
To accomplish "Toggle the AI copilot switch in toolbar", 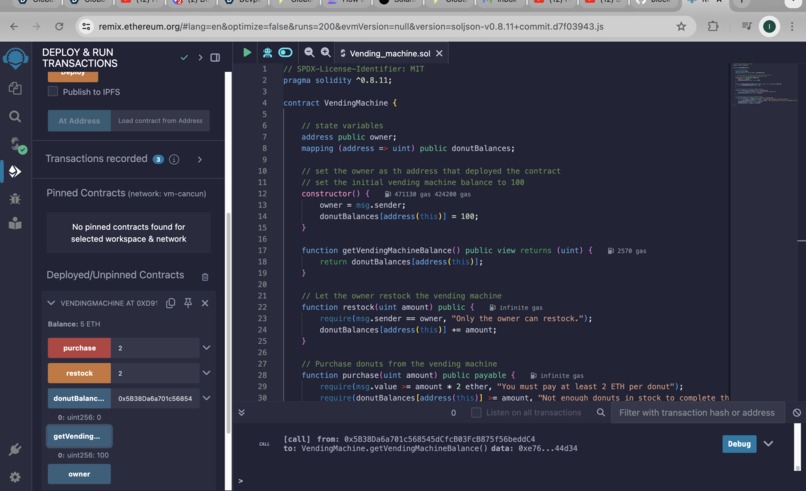I will [x=285, y=52].
